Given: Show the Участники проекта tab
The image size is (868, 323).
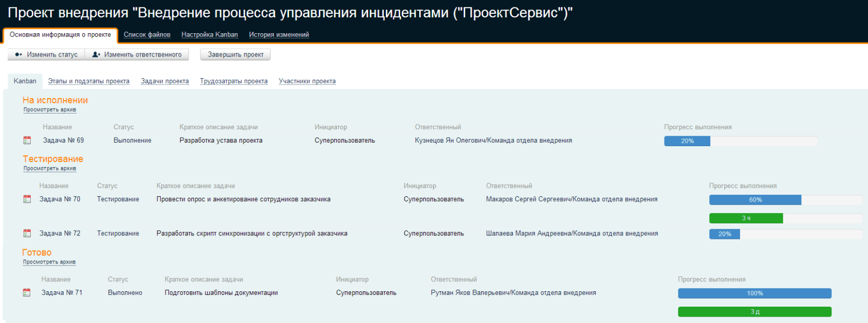Looking at the screenshot, I should click(307, 81).
